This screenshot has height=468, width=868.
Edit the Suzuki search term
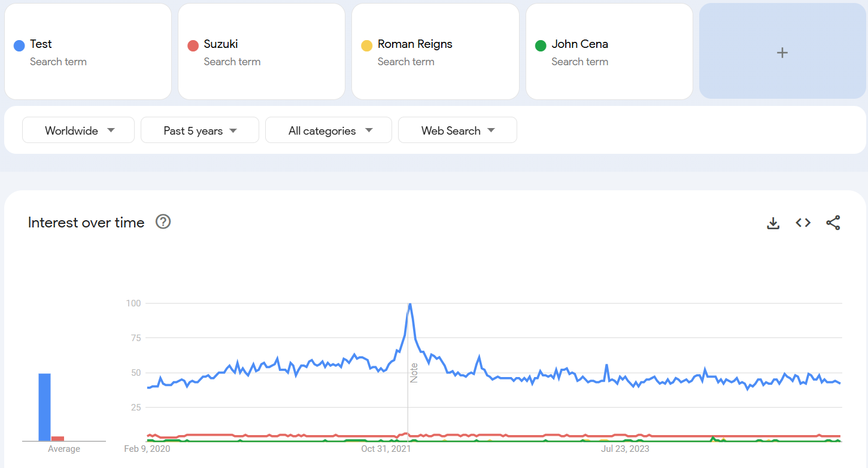point(221,44)
